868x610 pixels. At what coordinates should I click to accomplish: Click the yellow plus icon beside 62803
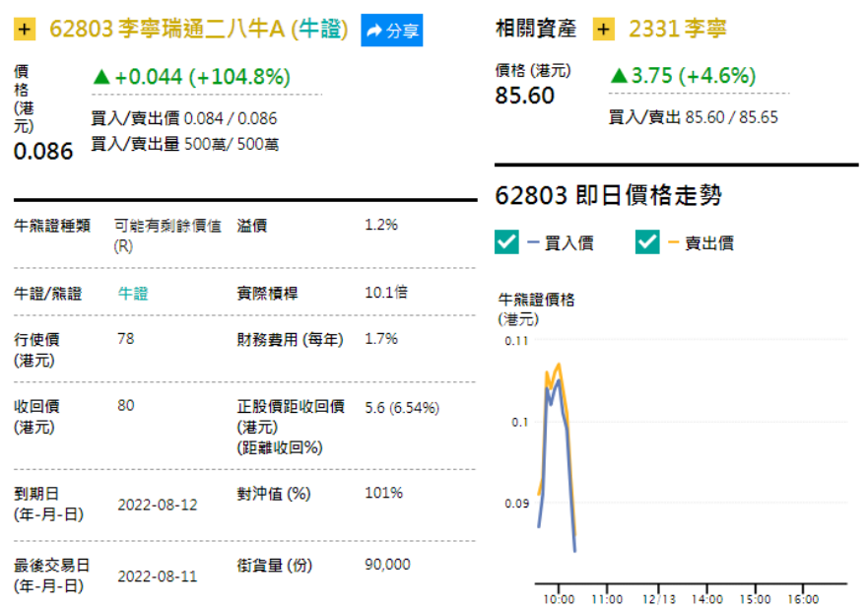pos(25,30)
